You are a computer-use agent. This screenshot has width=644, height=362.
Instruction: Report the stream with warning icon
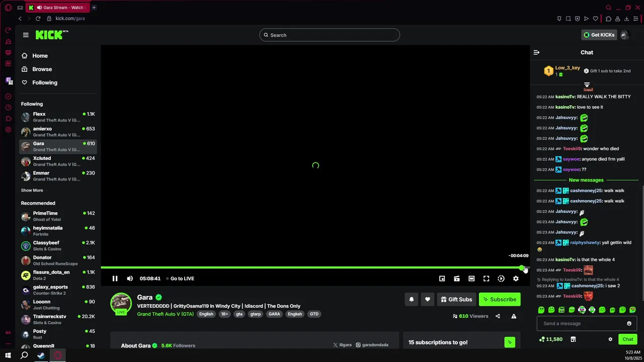click(x=514, y=316)
